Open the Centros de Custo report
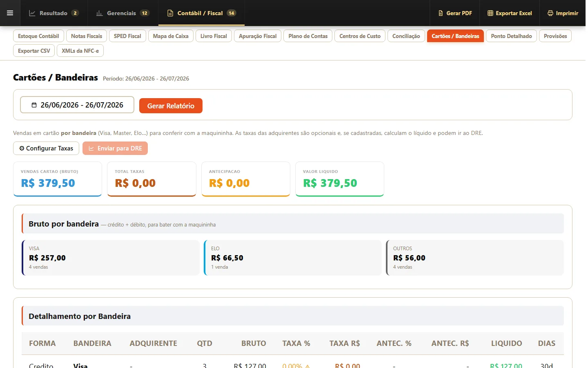 (360, 36)
